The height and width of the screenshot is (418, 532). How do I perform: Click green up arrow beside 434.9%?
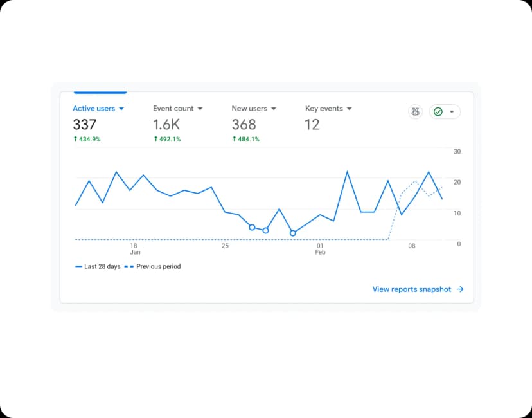(75, 139)
